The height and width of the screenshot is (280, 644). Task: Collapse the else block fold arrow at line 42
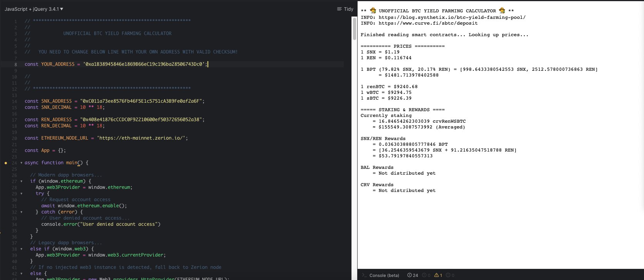pyautogui.click(x=21, y=274)
